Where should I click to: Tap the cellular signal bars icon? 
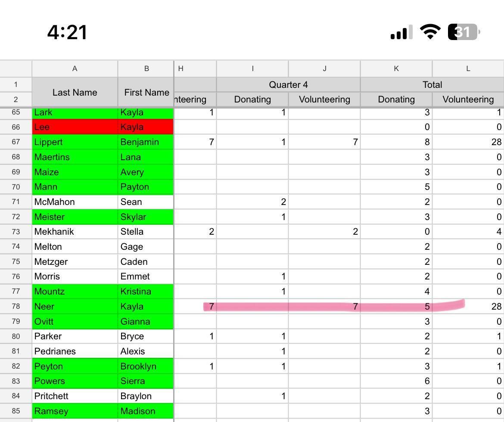click(x=401, y=33)
